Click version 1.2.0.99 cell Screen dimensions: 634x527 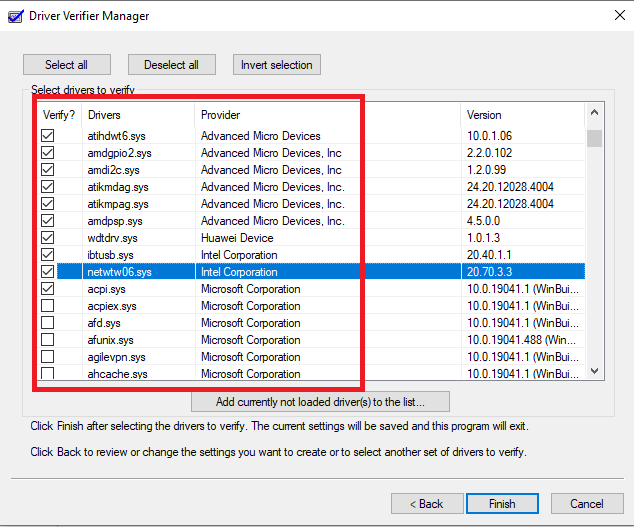click(486, 170)
